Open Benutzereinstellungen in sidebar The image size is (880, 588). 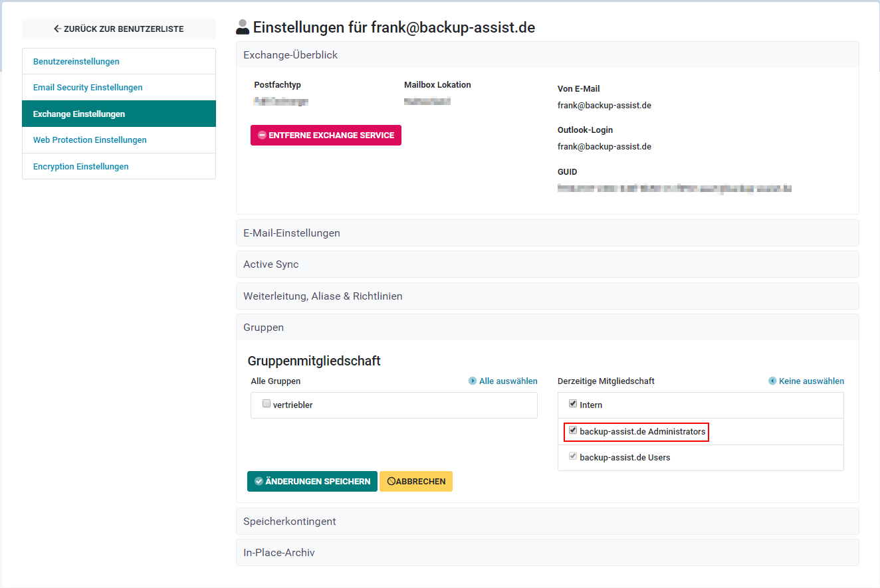click(76, 62)
